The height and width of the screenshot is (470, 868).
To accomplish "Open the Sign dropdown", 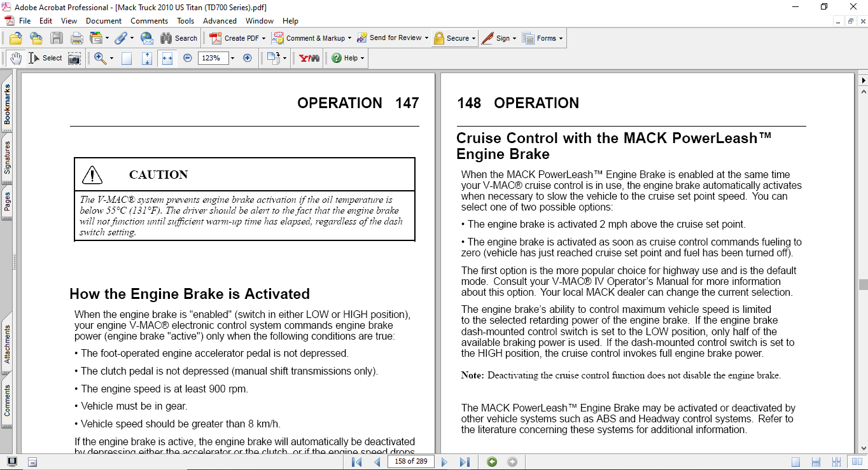I will tap(498, 38).
